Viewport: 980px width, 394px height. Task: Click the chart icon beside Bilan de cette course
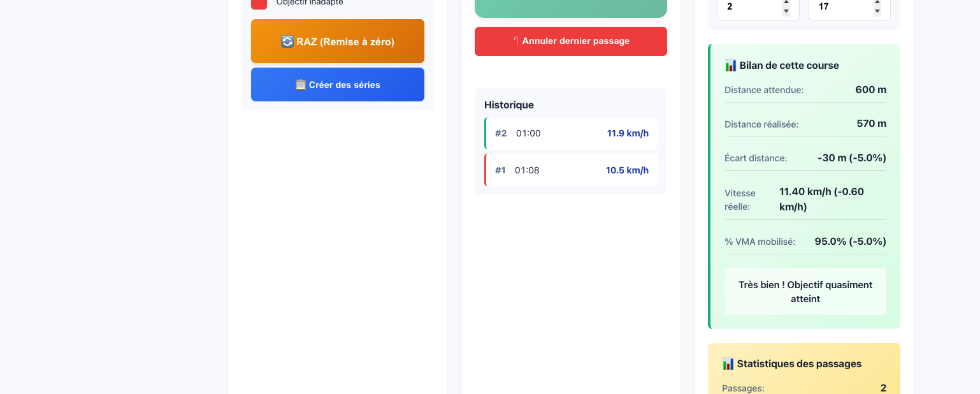click(x=730, y=65)
